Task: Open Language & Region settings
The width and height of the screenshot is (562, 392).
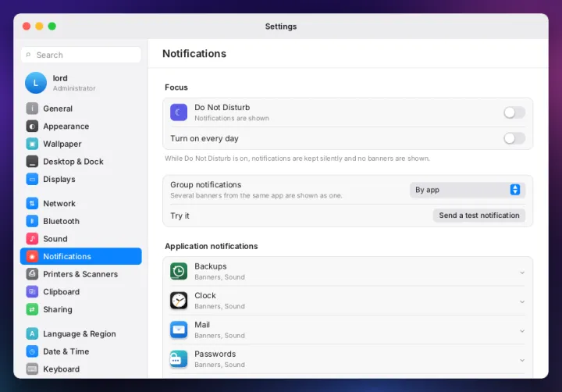Action: coord(81,333)
